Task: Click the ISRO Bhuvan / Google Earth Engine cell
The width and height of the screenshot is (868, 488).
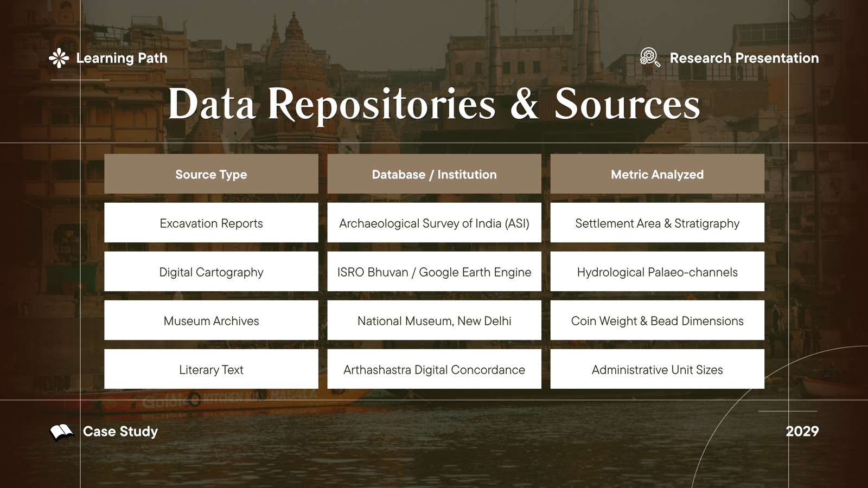Action: click(x=434, y=272)
